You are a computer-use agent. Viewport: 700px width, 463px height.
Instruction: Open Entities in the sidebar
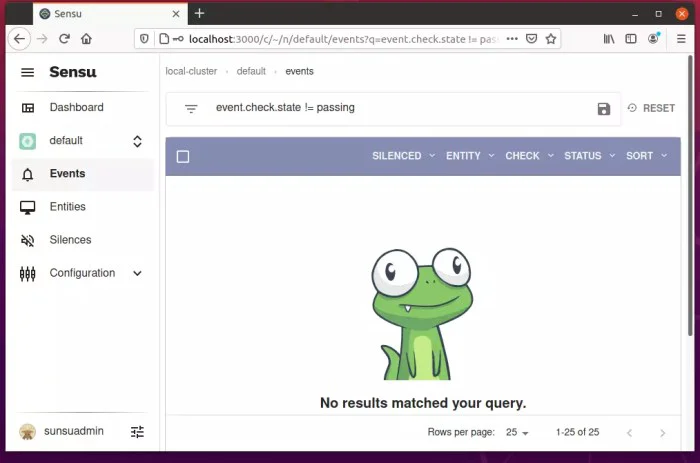pos(67,207)
